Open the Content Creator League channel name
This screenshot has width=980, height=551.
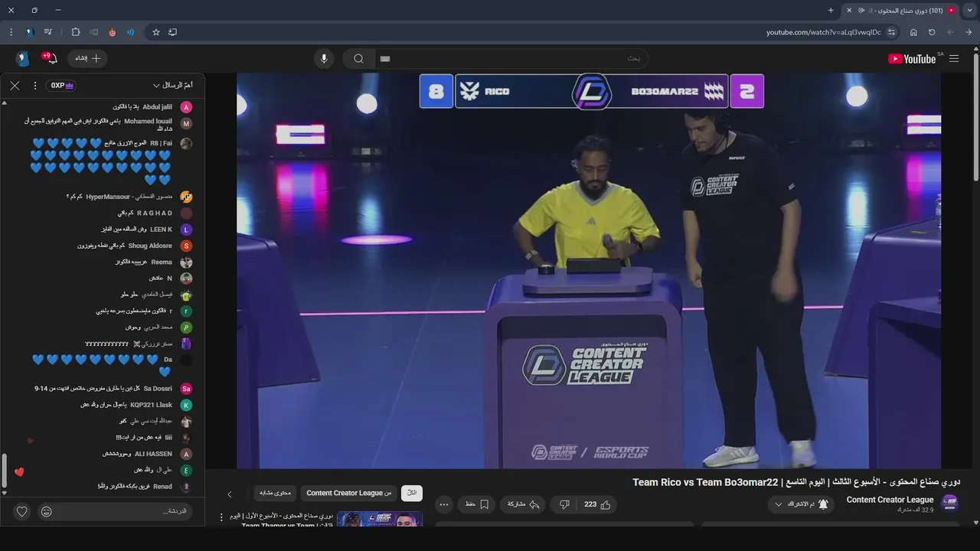click(x=890, y=500)
